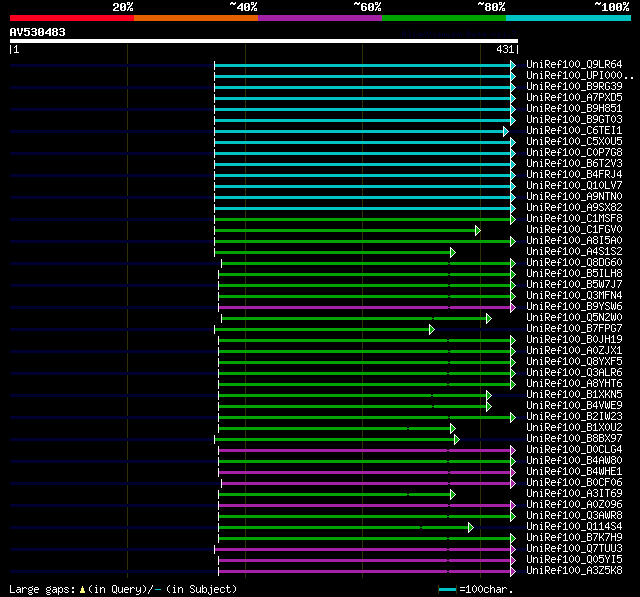Click the UniRef100_Q9LR64 hit label
This screenshot has width=640, height=597.
(x=574, y=64)
